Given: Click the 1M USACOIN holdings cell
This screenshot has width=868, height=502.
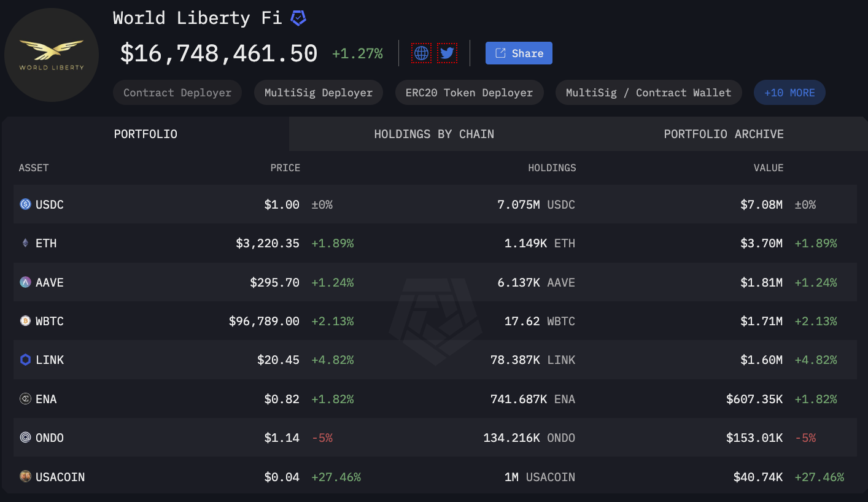Looking at the screenshot, I should [x=540, y=477].
